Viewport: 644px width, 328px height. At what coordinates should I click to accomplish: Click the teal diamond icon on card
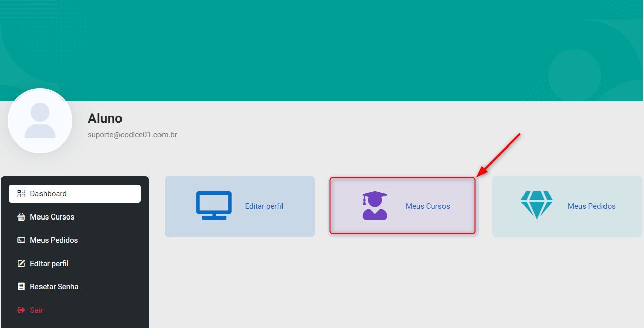pos(537,205)
